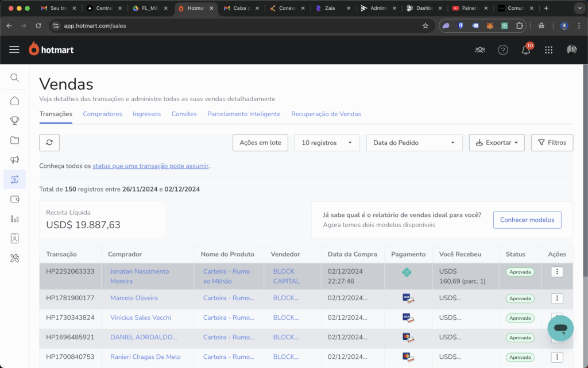Go to Home via sidebar house icon

[14, 101]
